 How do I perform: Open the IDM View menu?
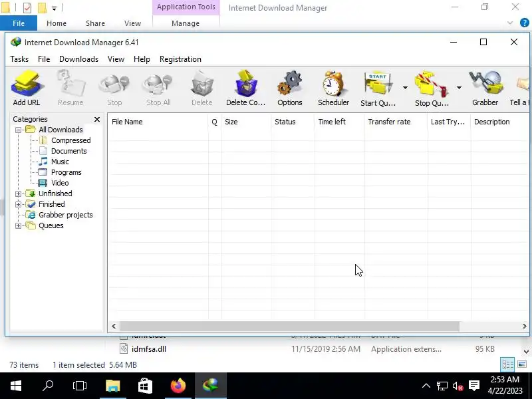tap(116, 59)
